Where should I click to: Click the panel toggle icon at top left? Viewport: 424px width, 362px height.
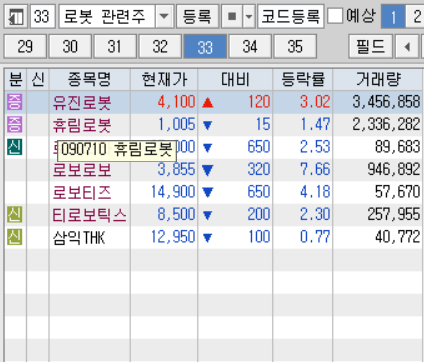pyautogui.click(x=16, y=16)
